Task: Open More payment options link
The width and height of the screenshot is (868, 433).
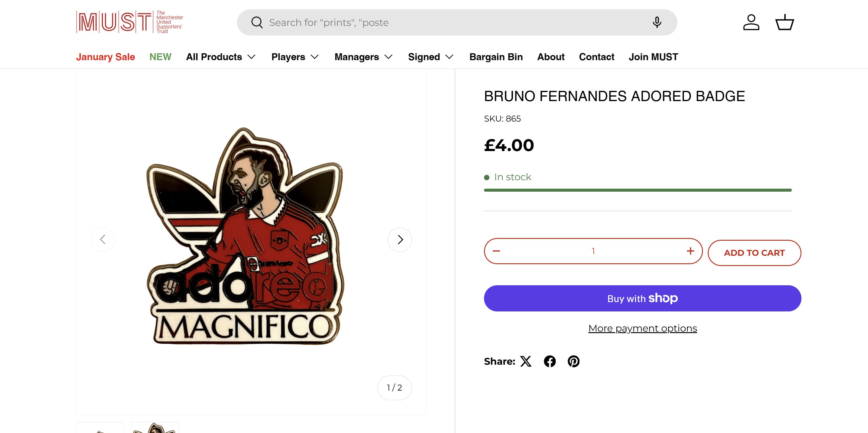Action: coord(643,328)
